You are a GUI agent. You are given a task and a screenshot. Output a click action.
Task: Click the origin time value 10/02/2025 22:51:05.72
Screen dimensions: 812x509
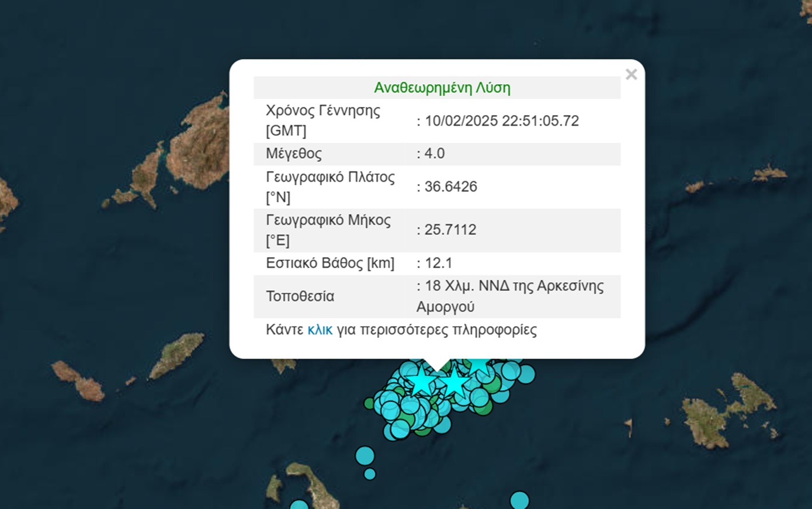pyautogui.click(x=501, y=121)
